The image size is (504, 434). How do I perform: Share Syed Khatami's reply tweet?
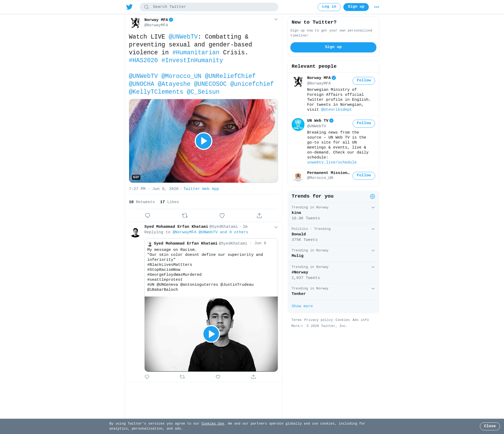[x=253, y=377]
